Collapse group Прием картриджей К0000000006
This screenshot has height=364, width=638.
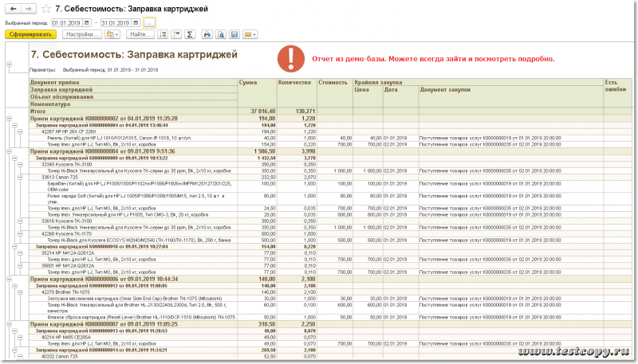tap(9, 279)
